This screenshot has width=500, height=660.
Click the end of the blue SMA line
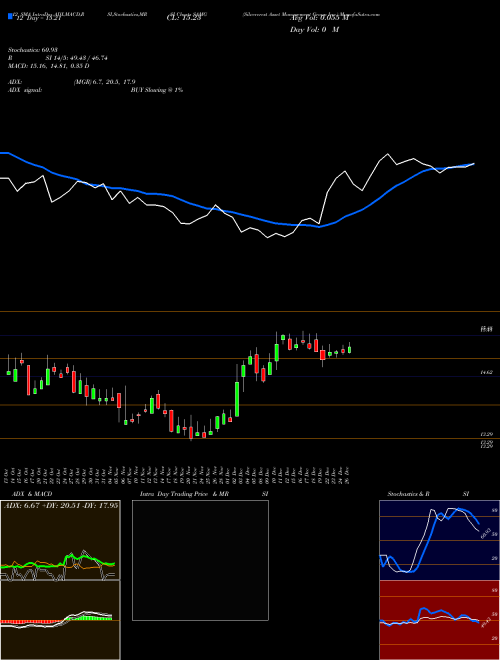point(474,164)
